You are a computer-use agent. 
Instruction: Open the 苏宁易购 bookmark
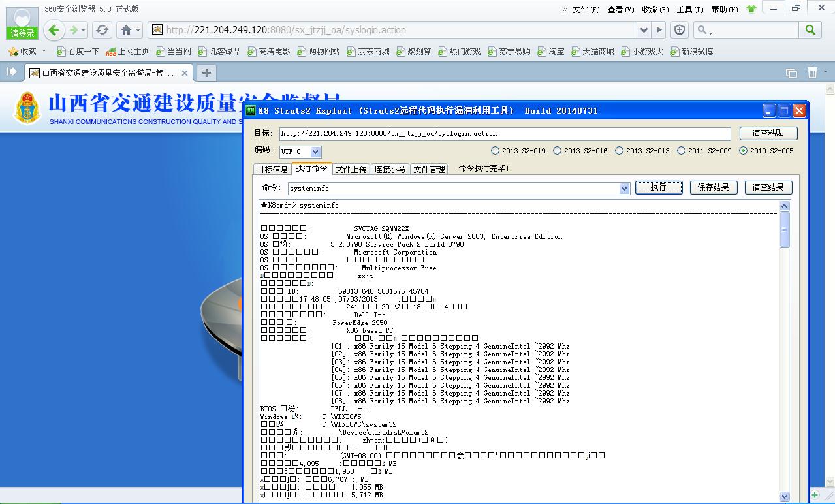[509, 51]
